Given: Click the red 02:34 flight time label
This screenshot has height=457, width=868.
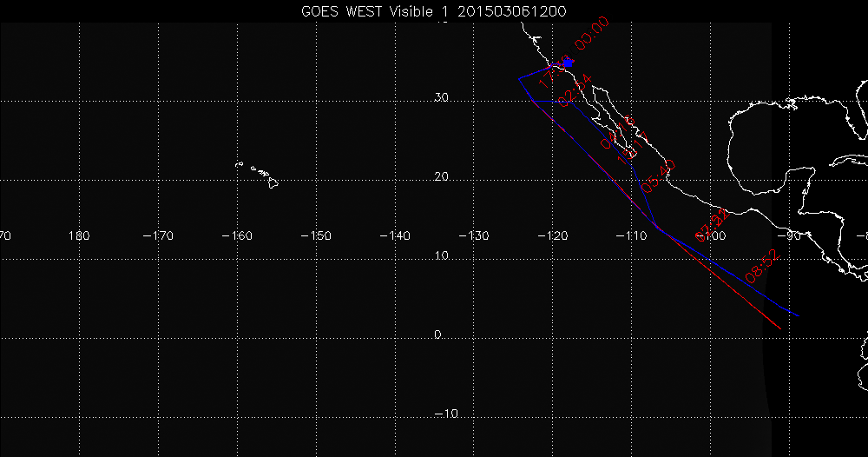Looking at the screenshot, I should coord(575,91).
